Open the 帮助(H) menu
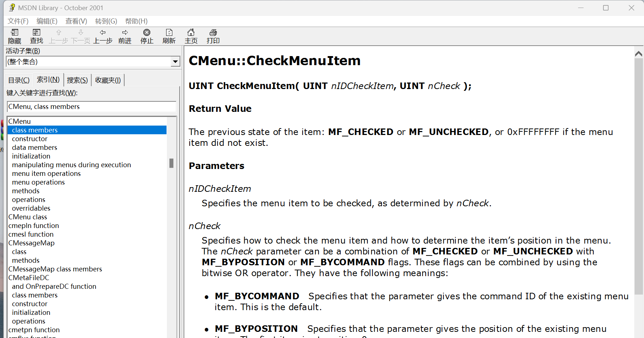This screenshot has width=644, height=338. (x=136, y=21)
